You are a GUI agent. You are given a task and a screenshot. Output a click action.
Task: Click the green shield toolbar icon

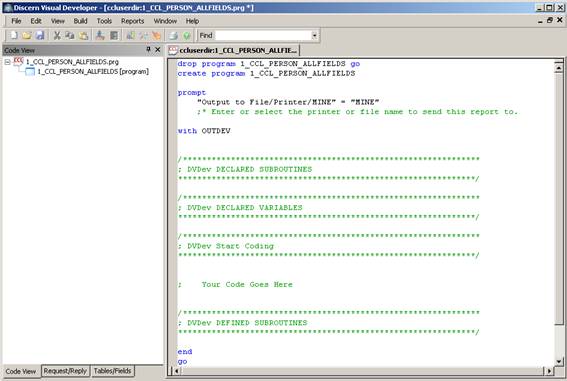(187, 35)
